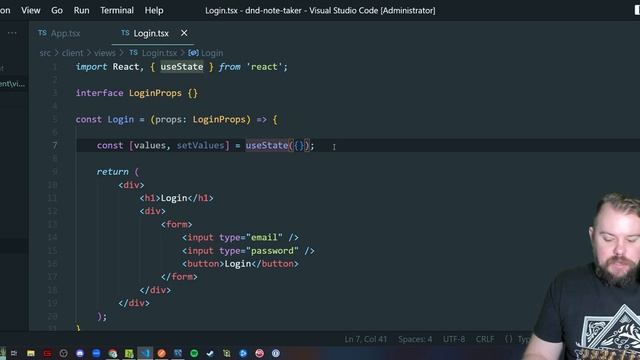Screen dimensions: 640x360
Task: Click the views breadcrumb segment
Action: pyautogui.click(x=105, y=53)
